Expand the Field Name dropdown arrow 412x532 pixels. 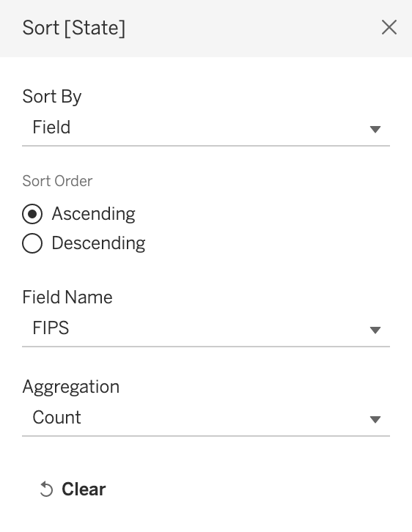coord(375,330)
